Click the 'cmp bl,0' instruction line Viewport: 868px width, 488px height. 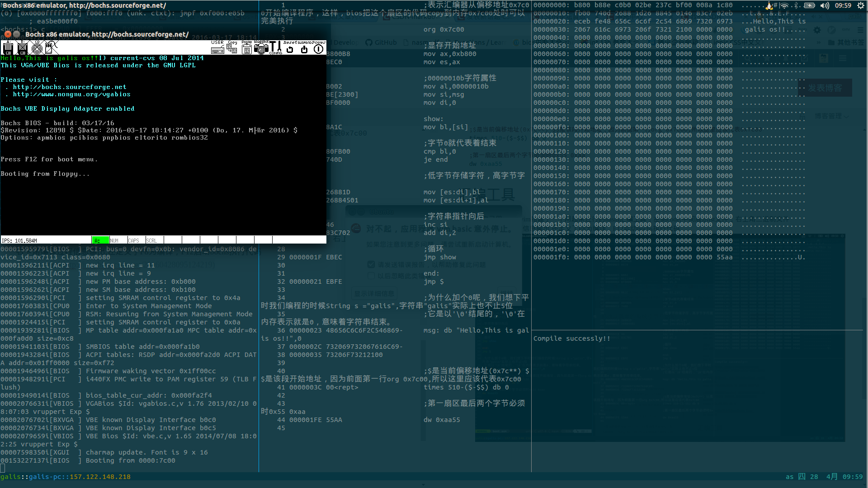pos(440,151)
